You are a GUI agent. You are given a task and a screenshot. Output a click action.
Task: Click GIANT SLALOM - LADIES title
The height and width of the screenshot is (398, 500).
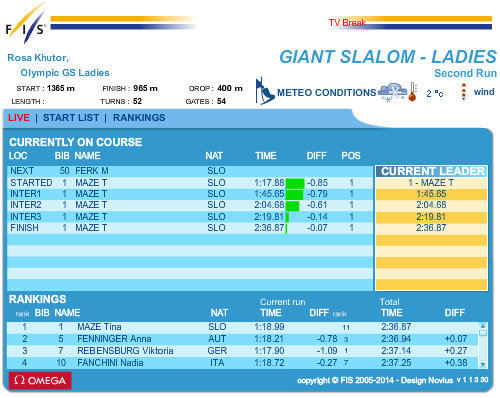(388, 57)
